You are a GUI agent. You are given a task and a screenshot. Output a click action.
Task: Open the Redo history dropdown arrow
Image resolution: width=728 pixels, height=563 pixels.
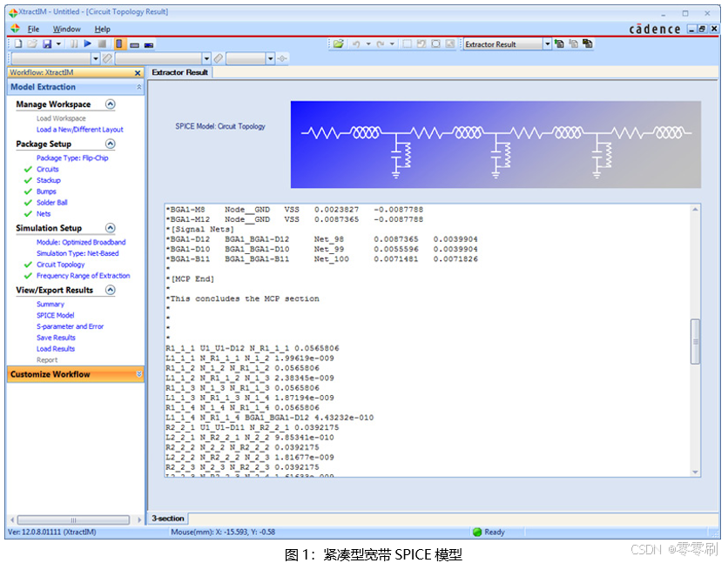(393, 44)
